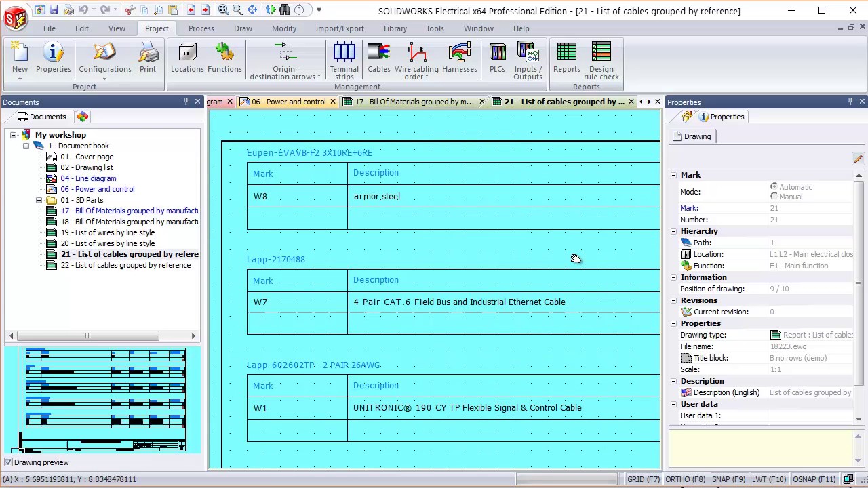Open the Functions manager

pyautogui.click(x=224, y=58)
